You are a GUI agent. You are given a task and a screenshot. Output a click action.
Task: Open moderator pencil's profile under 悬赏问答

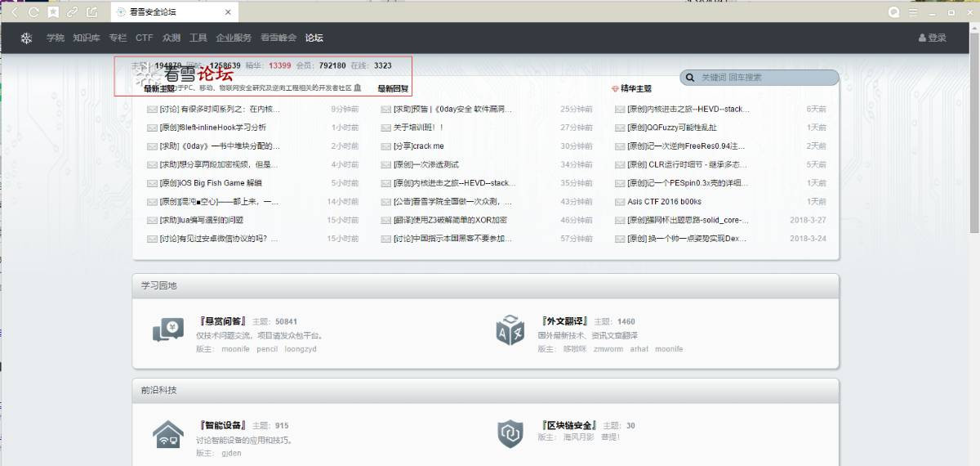pos(267,349)
